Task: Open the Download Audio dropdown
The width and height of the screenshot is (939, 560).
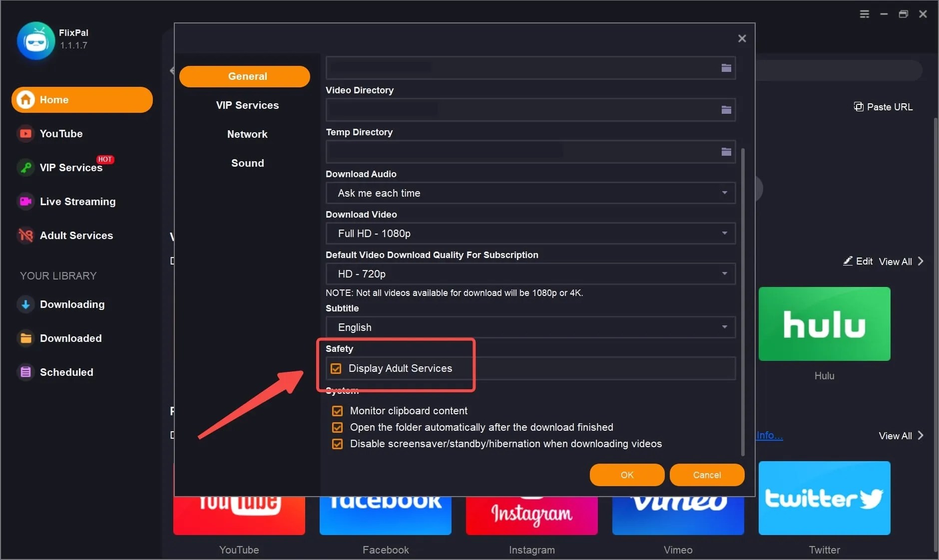Action: tap(530, 193)
